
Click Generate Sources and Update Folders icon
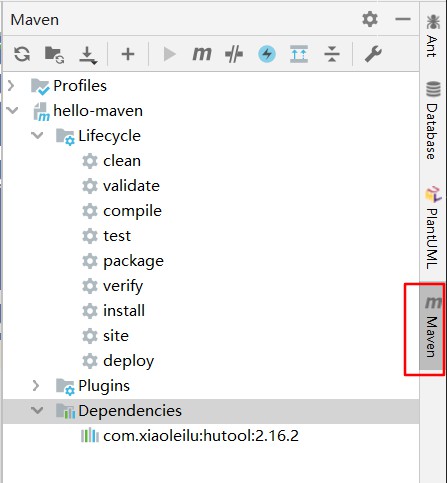[55, 54]
